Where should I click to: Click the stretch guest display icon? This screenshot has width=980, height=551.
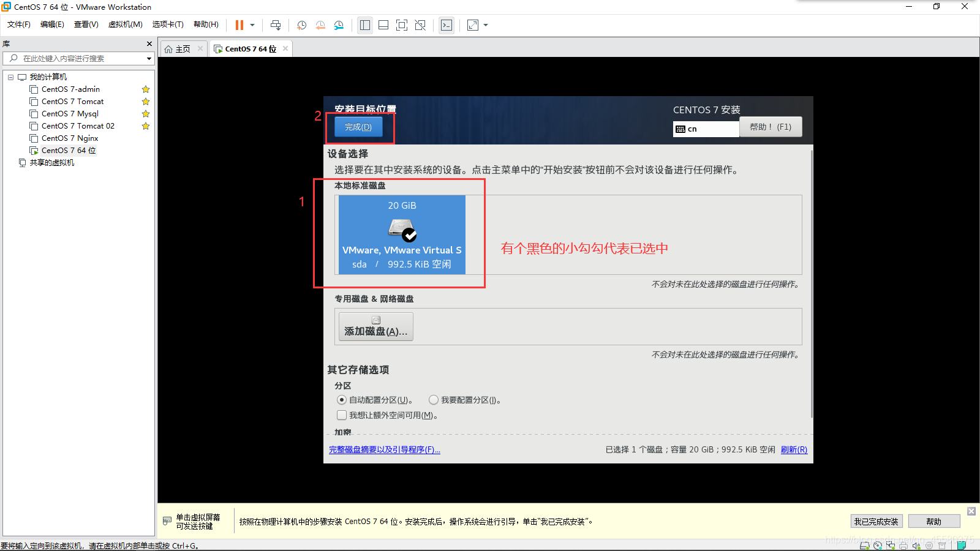coord(473,25)
